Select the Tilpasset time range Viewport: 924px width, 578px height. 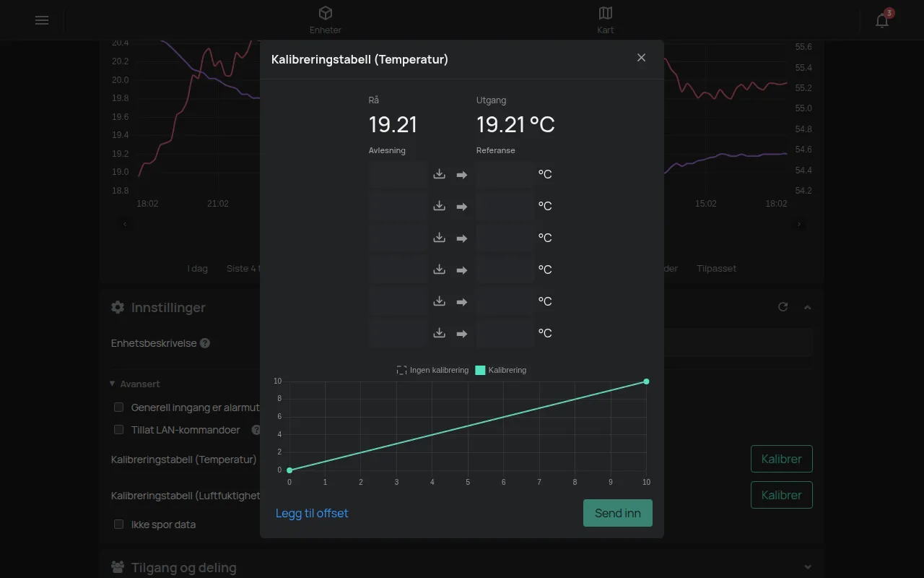click(x=717, y=268)
